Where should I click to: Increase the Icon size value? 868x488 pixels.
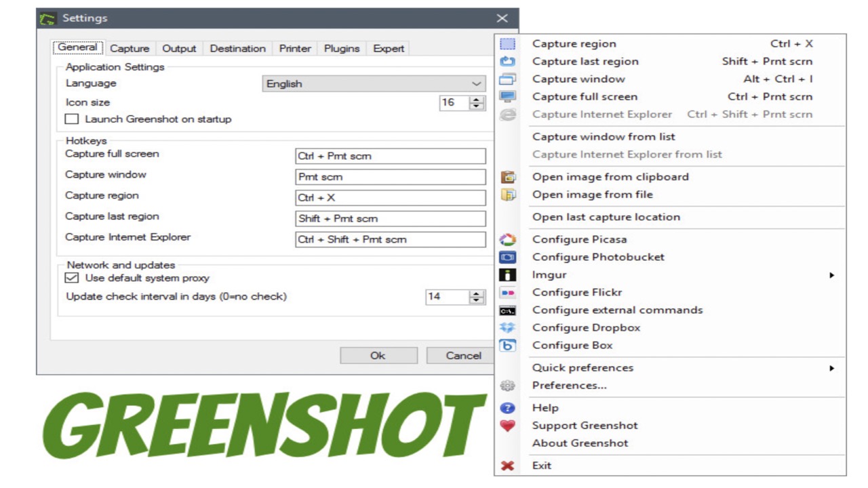tap(477, 99)
